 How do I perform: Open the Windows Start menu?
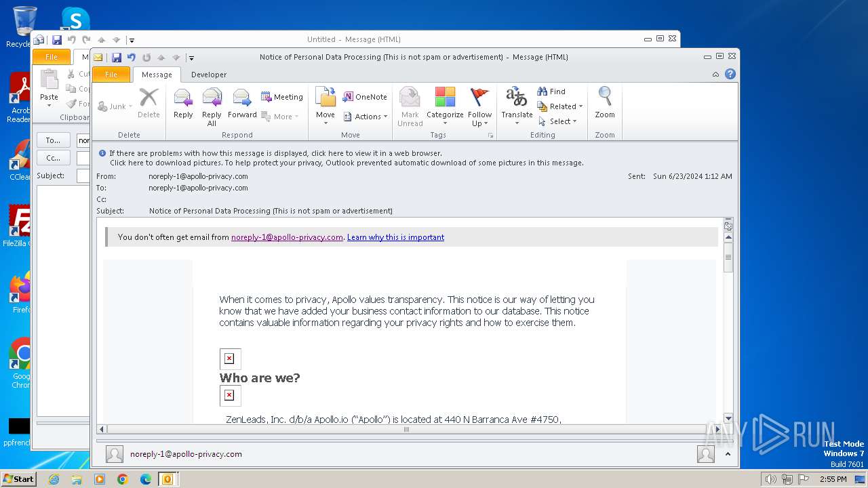pyautogui.click(x=18, y=479)
